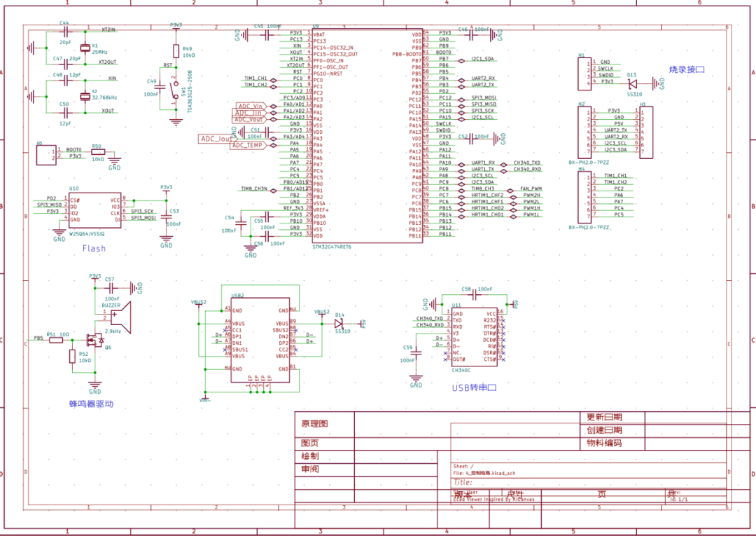Click the H4 connector symbol
The image size is (756, 536).
click(584, 198)
